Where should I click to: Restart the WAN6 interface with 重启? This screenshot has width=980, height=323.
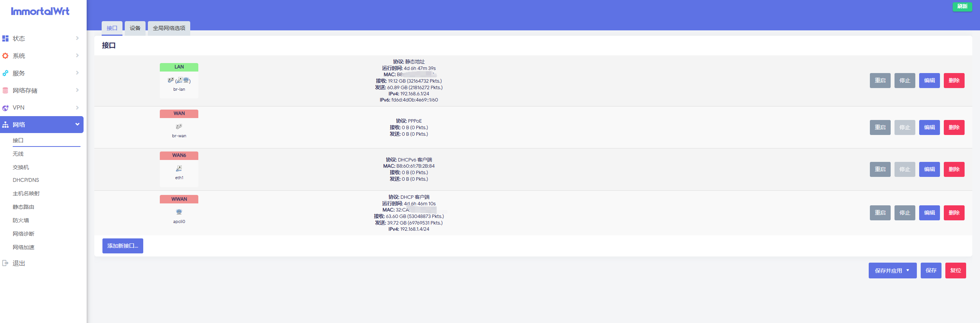tap(880, 169)
